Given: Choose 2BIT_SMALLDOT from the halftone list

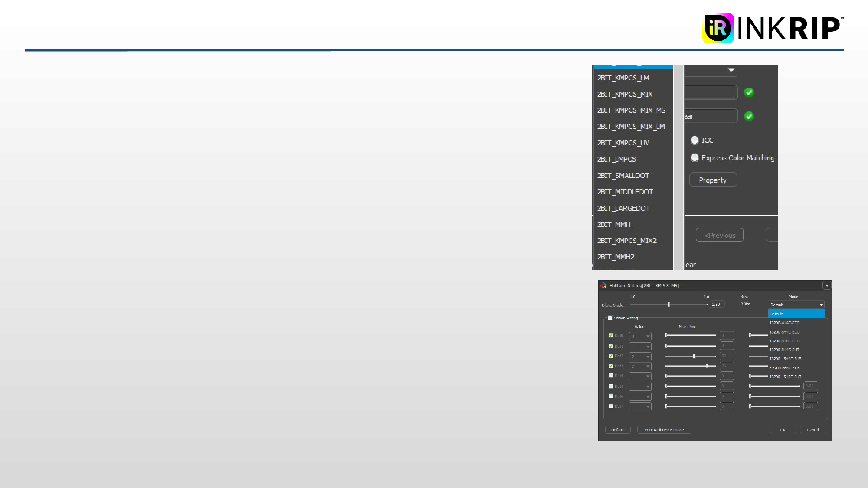Looking at the screenshot, I should pyautogui.click(x=623, y=176).
